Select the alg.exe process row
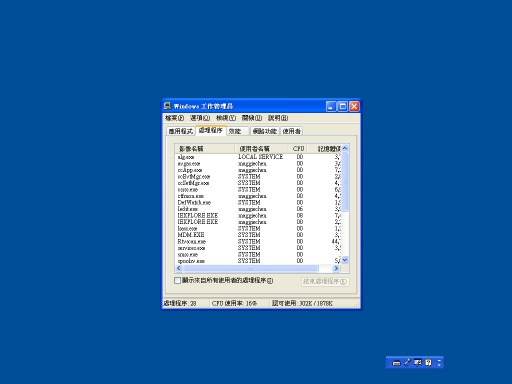512x384 pixels. click(x=258, y=157)
